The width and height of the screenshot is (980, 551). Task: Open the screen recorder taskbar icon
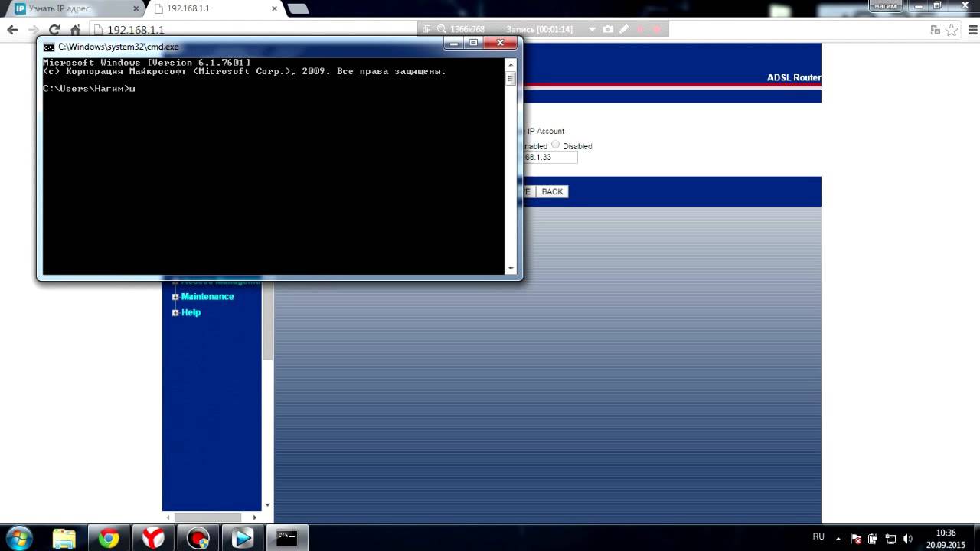198,538
